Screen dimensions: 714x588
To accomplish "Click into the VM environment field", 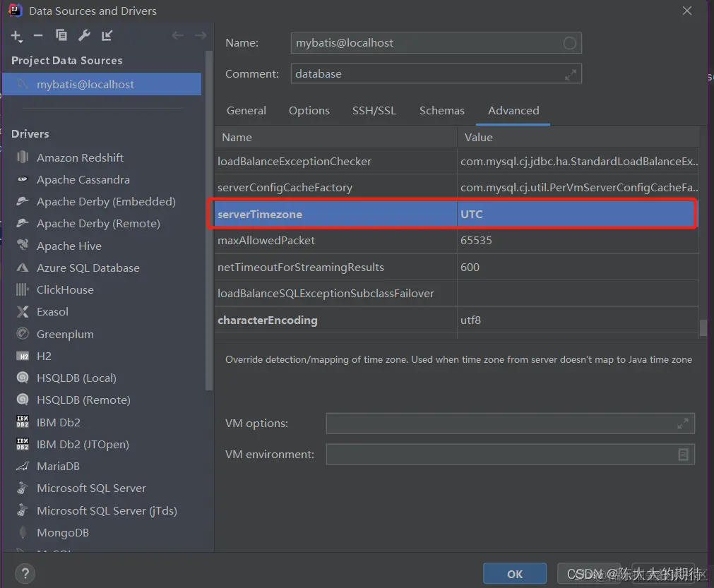I will (510, 454).
